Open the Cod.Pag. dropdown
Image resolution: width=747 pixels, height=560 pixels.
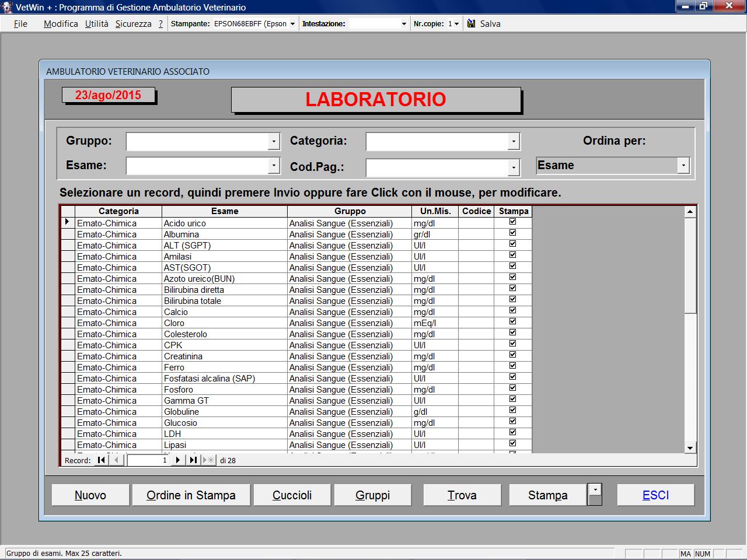pyautogui.click(x=514, y=167)
